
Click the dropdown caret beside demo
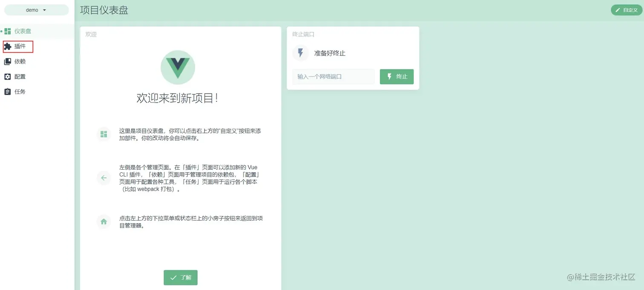tap(44, 10)
